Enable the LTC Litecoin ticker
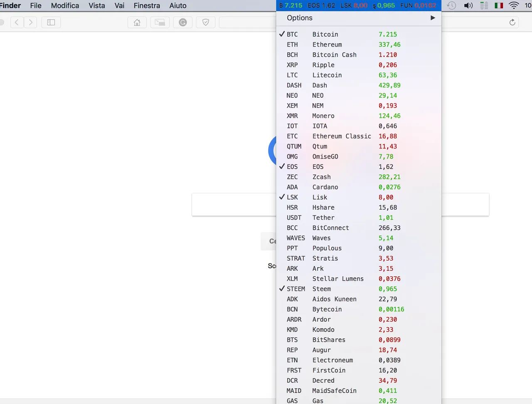Image resolution: width=532 pixels, height=404 pixels. tap(359, 75)
